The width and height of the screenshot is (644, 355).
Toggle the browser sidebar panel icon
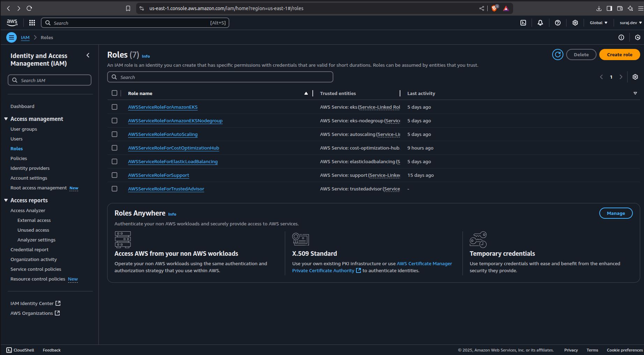pyautogui.click(x=609, y=8)
